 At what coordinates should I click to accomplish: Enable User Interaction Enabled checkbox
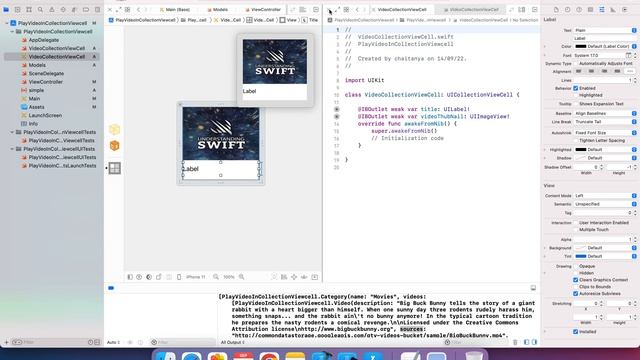(576, 223)
